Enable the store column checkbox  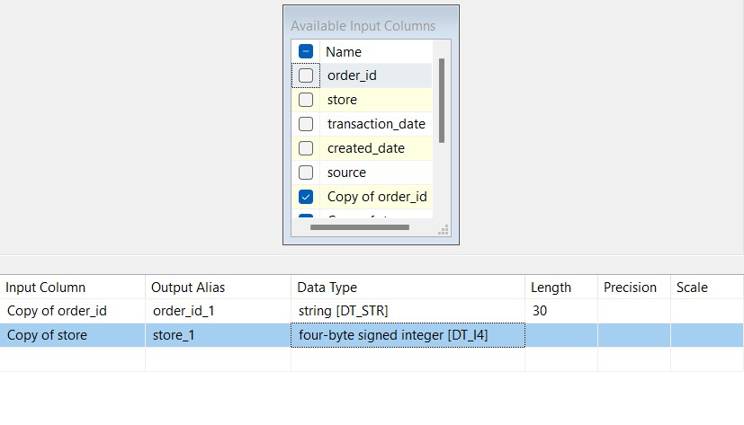pyautogui.click(x=306, y=100)
